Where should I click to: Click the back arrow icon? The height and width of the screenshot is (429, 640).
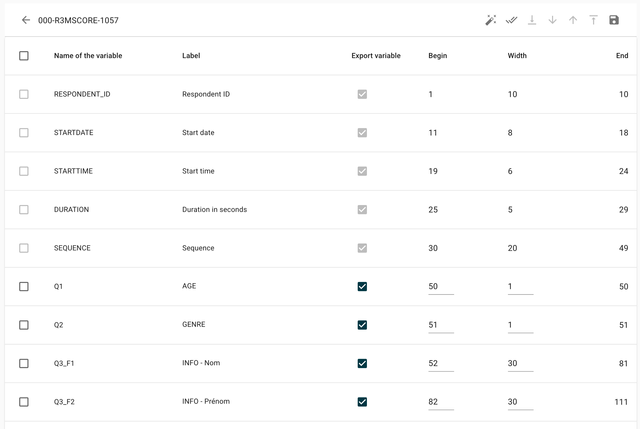point(26,20)
